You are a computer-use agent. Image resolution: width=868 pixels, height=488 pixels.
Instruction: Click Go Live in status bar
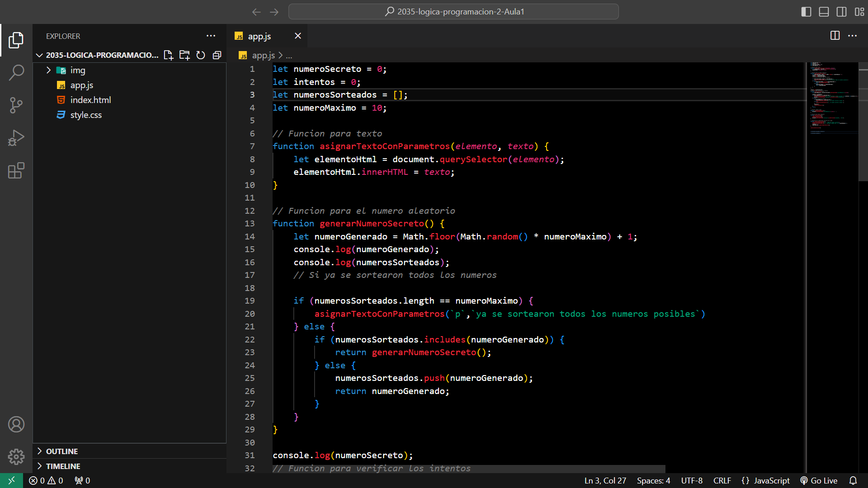(x=819, y=481)
